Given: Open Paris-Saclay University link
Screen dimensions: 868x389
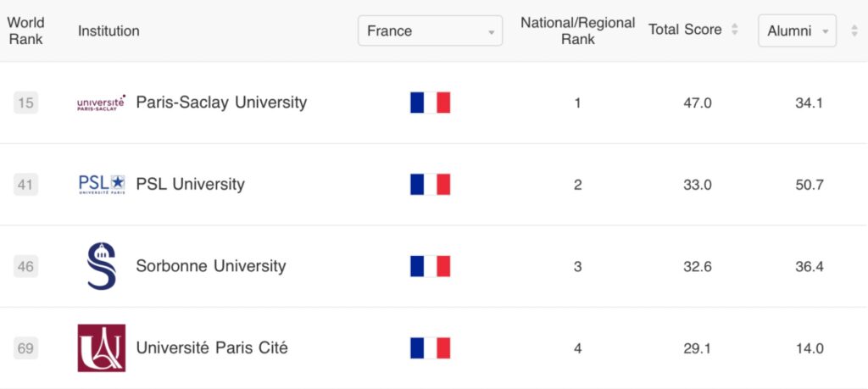Looking at the screenshot, I should (221, 103).
